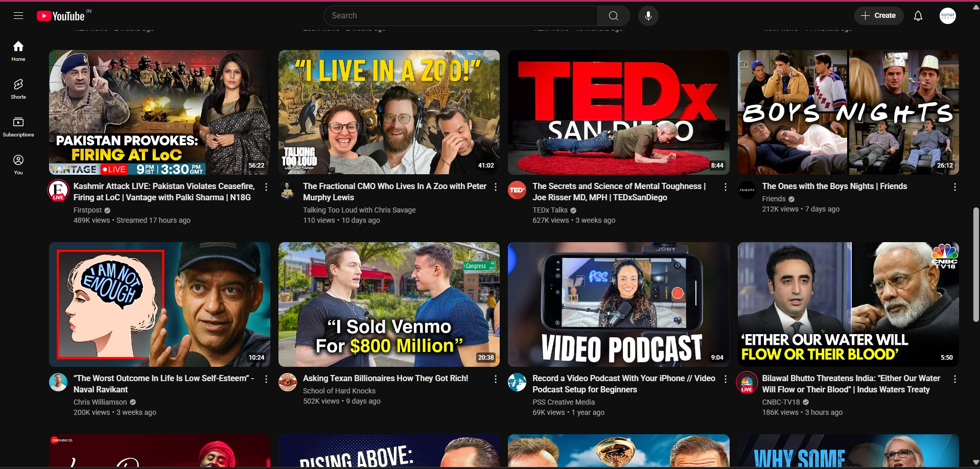Screen dimensions: 980x469
Task: Play the Boys Nights thumbnail
Action: click(x=848, y=112)
